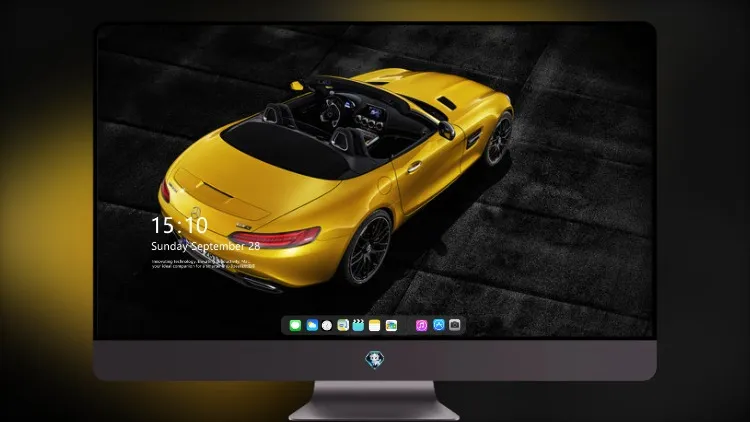Open the blue App Store icon
Screen dimensions: 750x422
click(x=439, y=325)
